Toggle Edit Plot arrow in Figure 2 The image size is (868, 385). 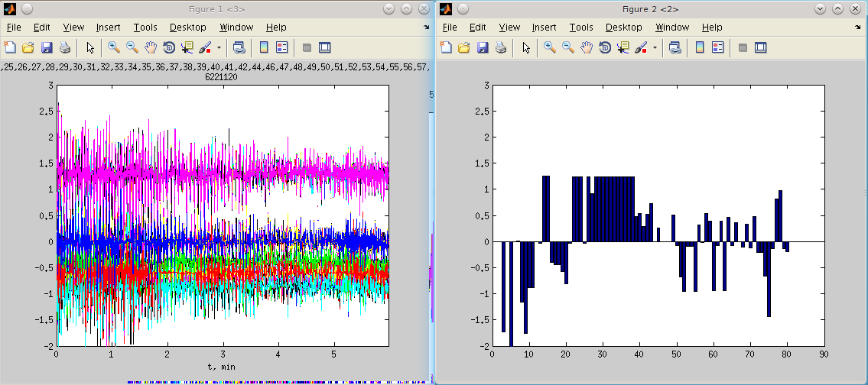click(526, 47)
